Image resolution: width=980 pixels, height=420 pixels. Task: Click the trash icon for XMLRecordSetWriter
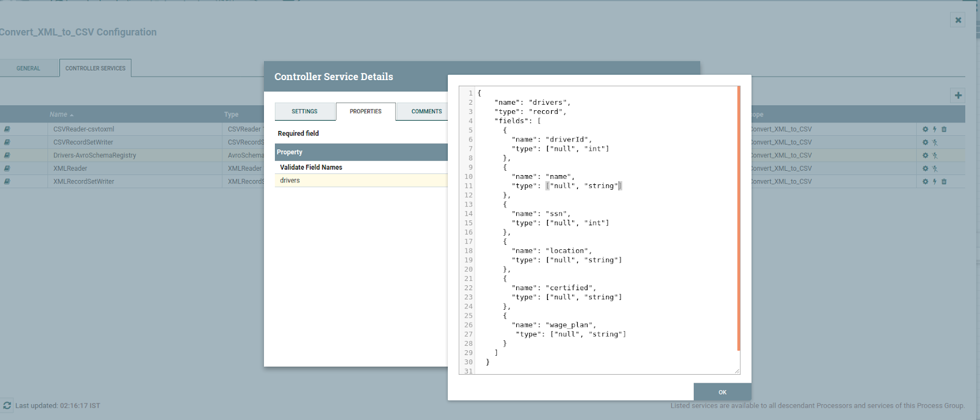[944, 181]
